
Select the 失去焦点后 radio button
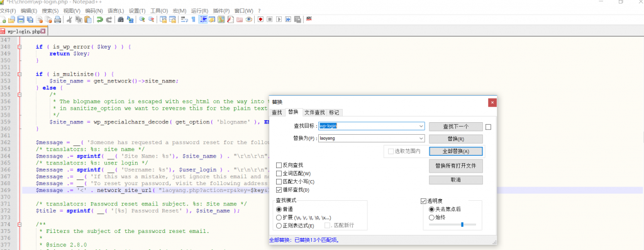(x=431, y=209)
